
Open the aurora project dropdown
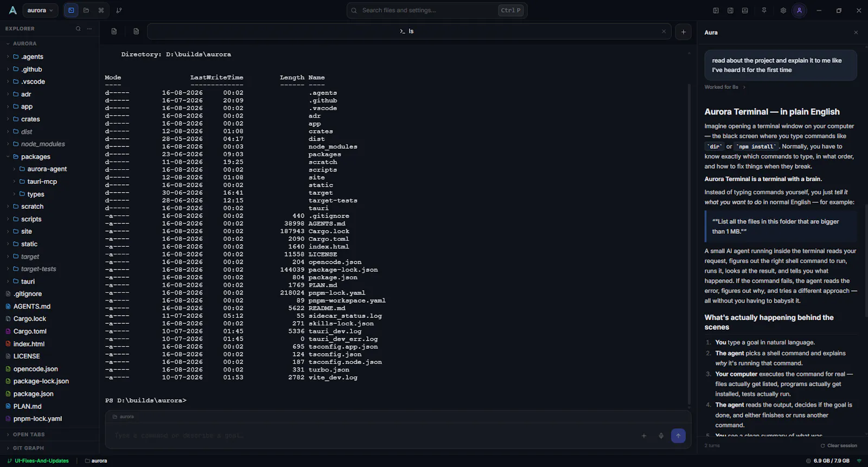point(41,10)
